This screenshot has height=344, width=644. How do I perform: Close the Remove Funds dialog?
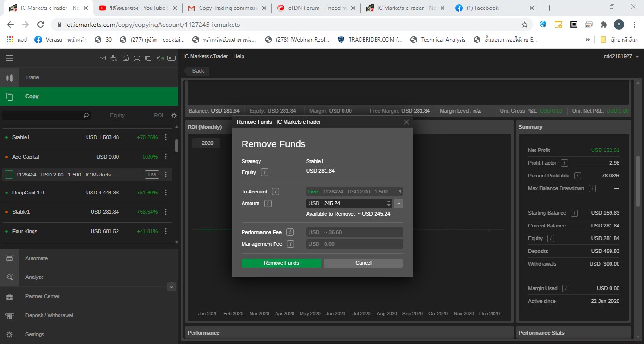tap(407, 122)
